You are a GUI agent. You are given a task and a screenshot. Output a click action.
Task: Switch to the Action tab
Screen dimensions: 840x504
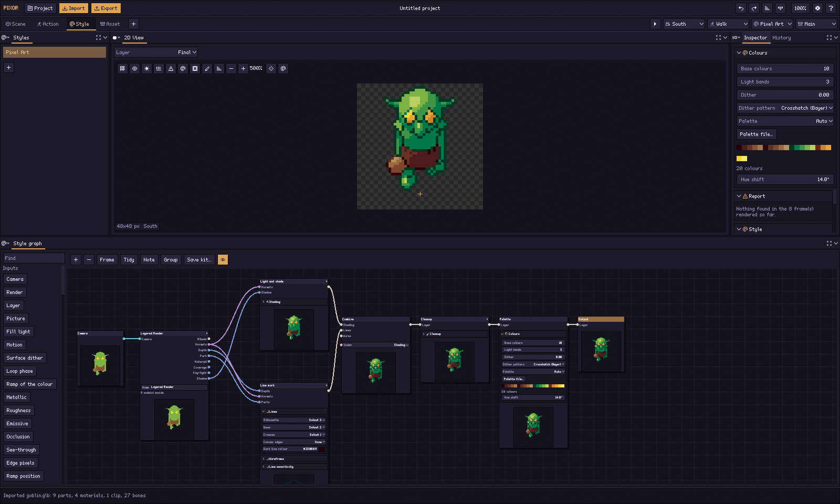tap(48, 24)
